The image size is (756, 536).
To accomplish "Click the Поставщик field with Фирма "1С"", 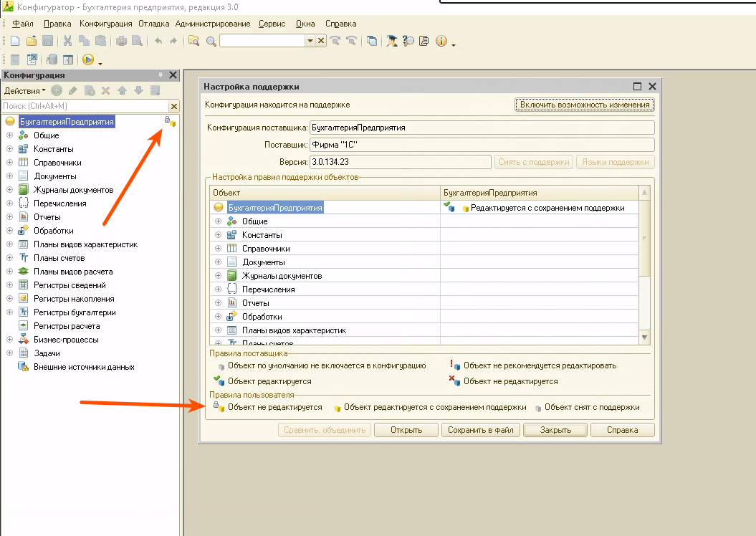I will click(x=482, y=145).
